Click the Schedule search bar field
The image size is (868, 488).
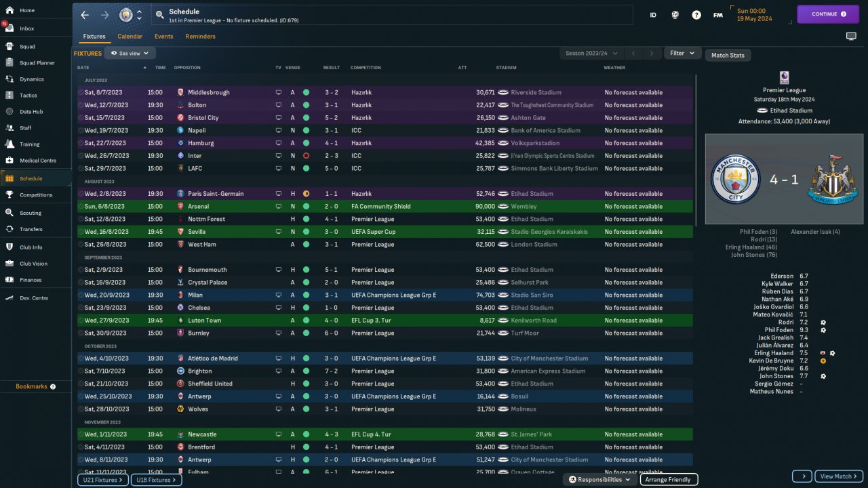coord(391,15)
